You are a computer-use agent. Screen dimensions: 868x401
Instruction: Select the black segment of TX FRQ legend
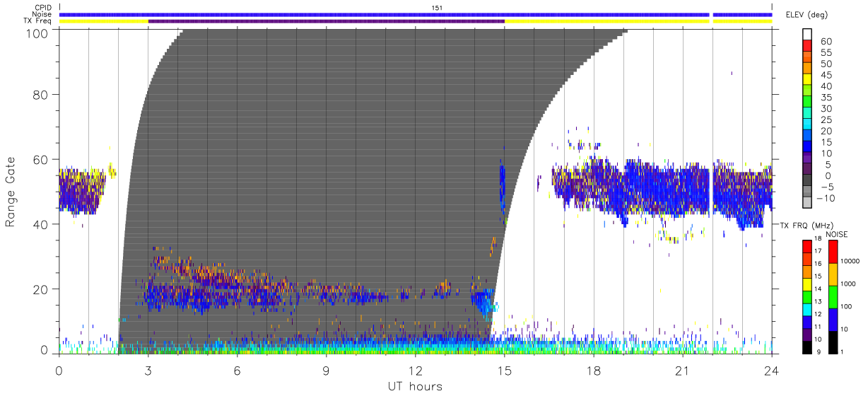point(808,346)
